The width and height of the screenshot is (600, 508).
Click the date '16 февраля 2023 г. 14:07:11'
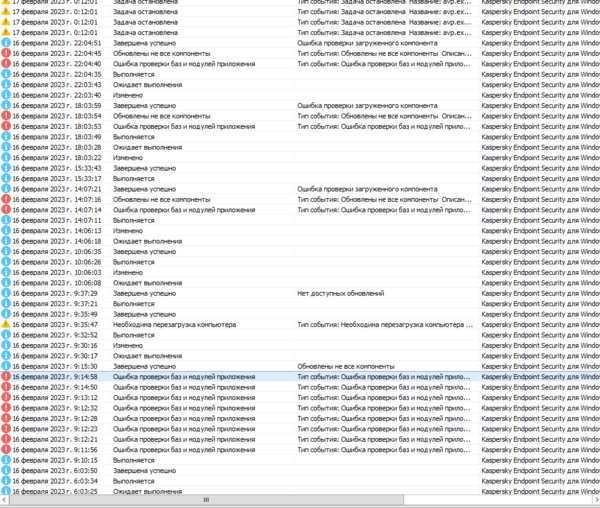pyautogui.click(x=57, y=220)
